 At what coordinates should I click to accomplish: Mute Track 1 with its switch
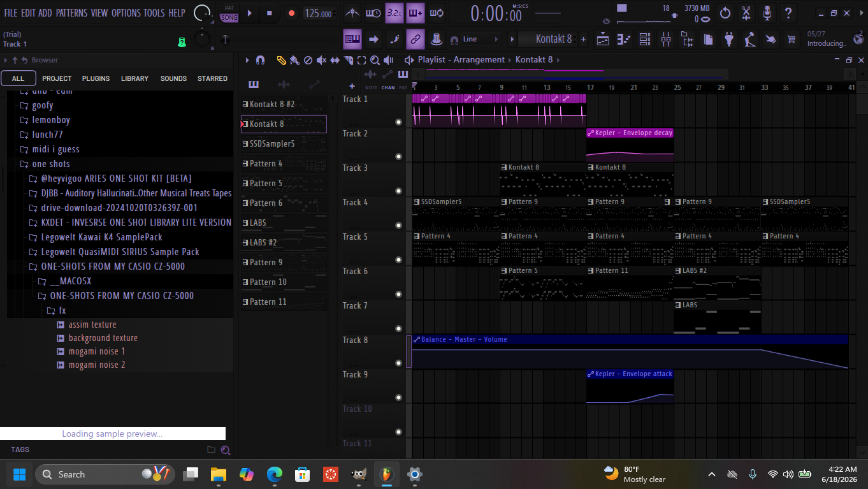[x=399, y=122]
